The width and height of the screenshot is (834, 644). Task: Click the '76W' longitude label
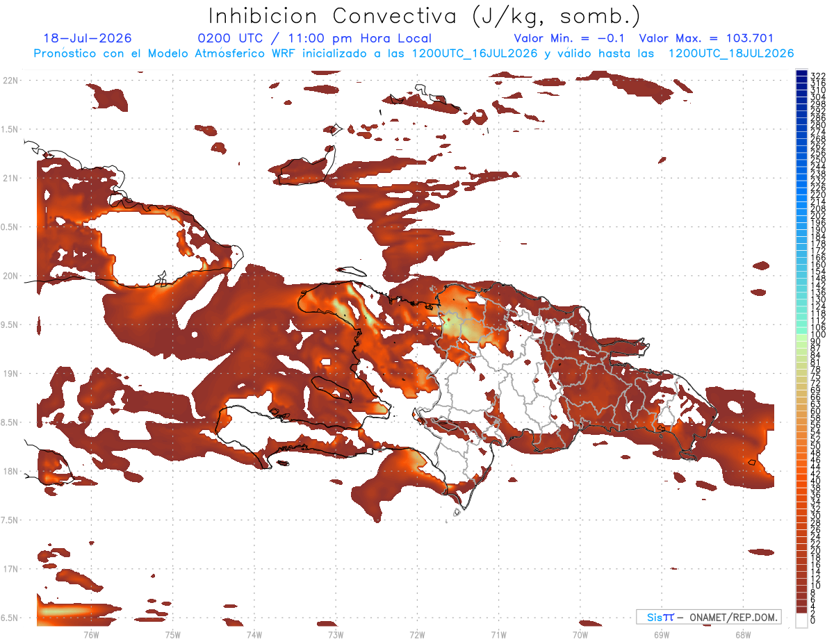pos(91,634)
